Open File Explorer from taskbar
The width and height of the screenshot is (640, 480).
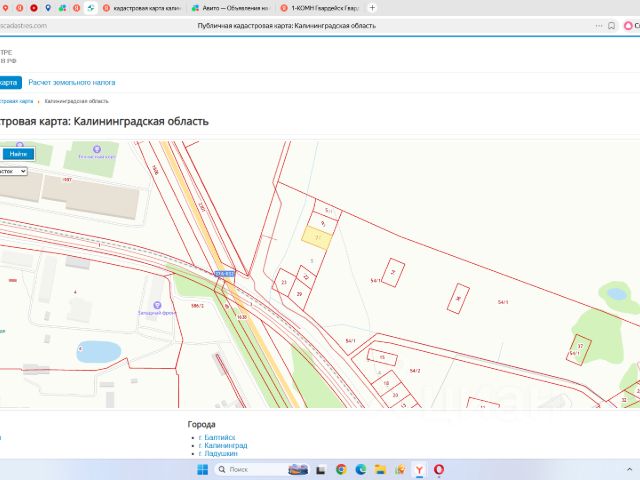[380, 469]
